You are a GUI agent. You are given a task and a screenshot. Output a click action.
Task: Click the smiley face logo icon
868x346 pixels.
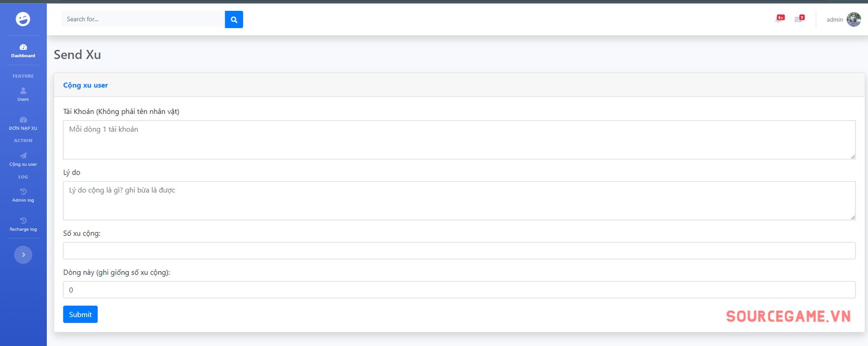point(23,19)
